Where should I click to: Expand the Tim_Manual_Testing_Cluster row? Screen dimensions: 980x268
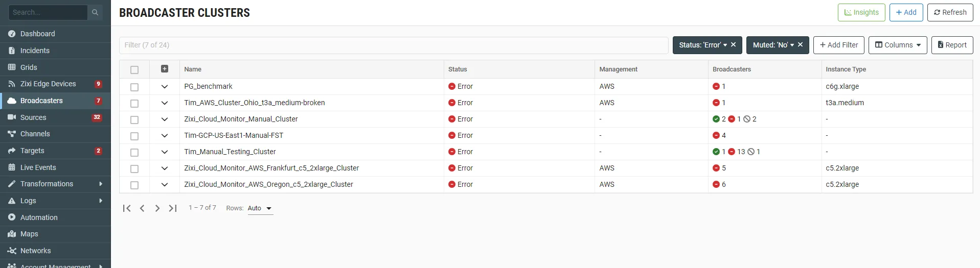(x=165, y=152)
